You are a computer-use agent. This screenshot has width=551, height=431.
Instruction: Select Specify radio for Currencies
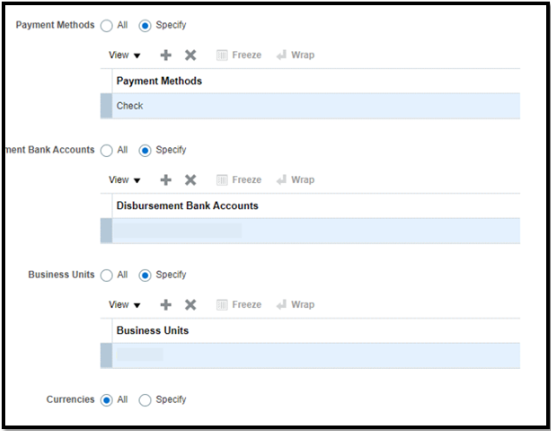[x=145, y=400]
